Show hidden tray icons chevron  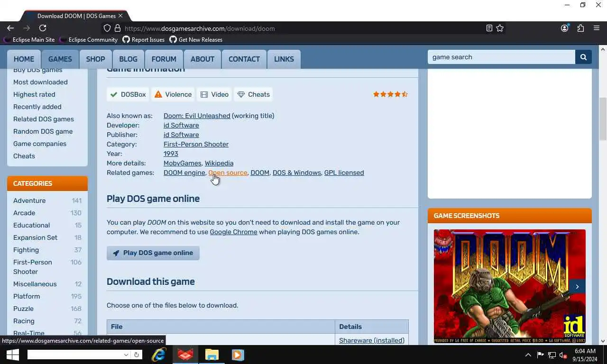[x=528, y=355]
